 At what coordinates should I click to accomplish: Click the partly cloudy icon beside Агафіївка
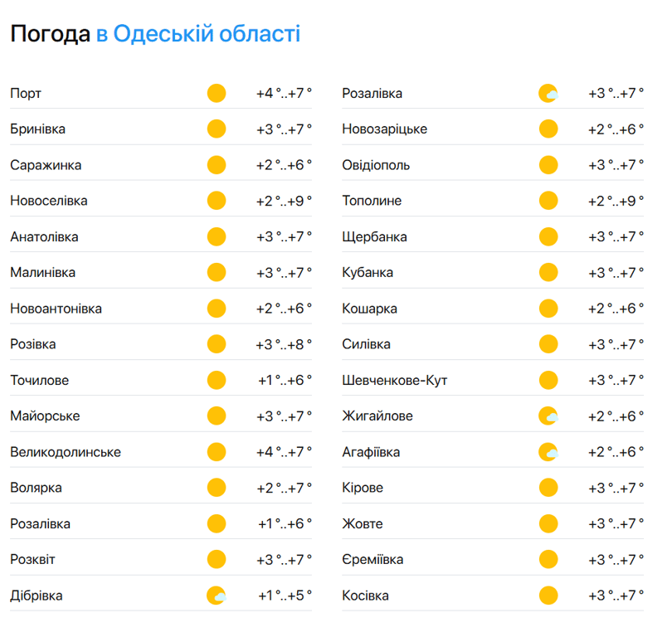pyautogui.click(x=548, y=452)
